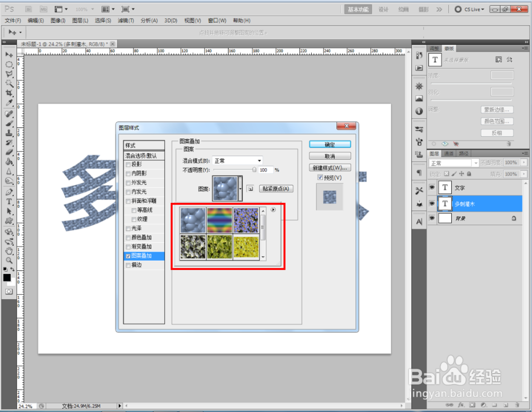Enable the 内阴影 inner shadow checkbox
The image size is (532, 412).
point(128,174)
